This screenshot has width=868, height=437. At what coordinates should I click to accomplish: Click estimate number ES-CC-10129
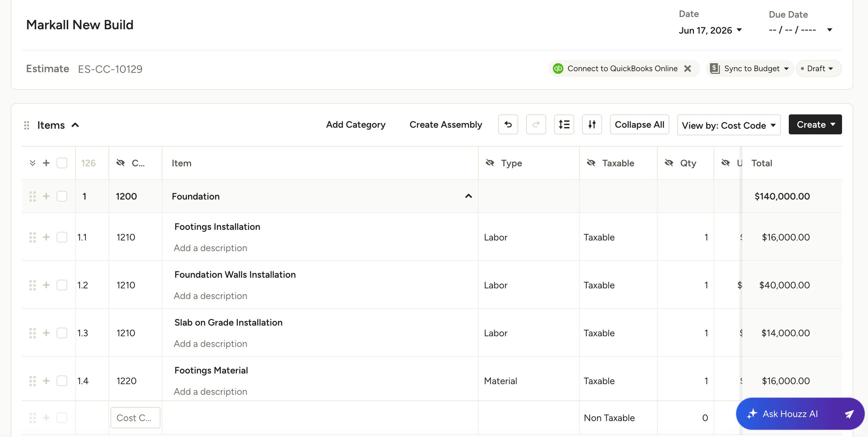pyautogui.click(x=110, y=69)
